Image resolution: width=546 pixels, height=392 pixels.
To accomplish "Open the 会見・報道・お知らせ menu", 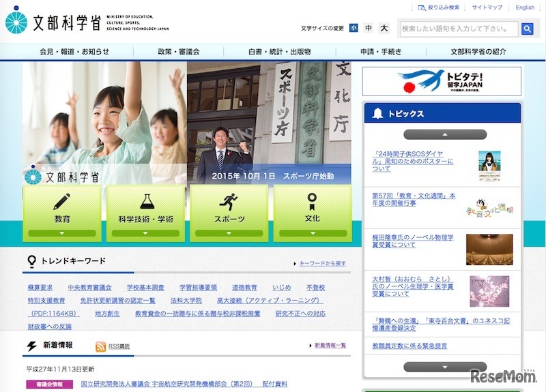I will point(74,52).
